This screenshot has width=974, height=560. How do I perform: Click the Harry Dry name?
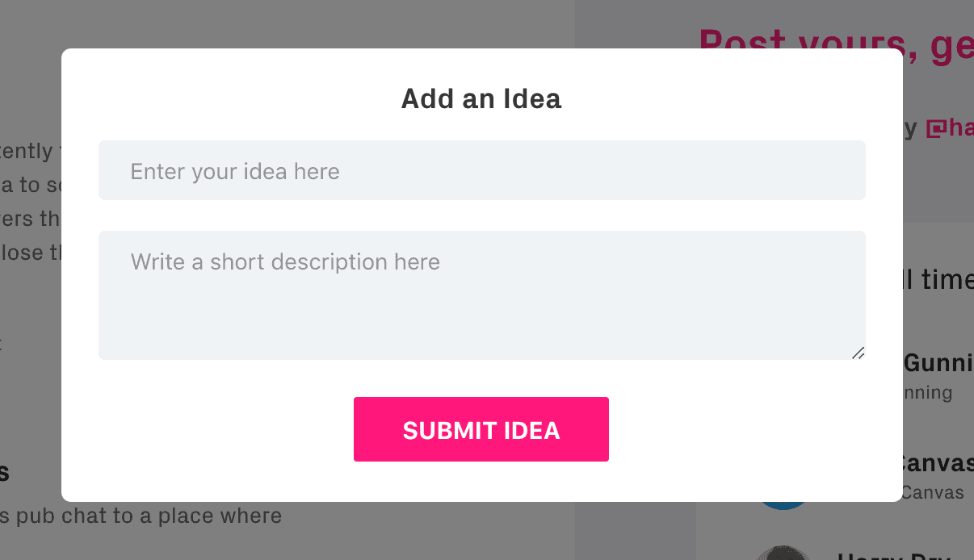[x=905, y=555]
